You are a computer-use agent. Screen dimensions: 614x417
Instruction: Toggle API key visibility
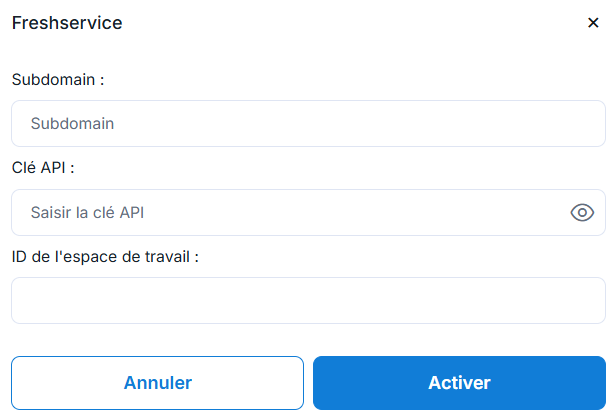coord(582,212)
